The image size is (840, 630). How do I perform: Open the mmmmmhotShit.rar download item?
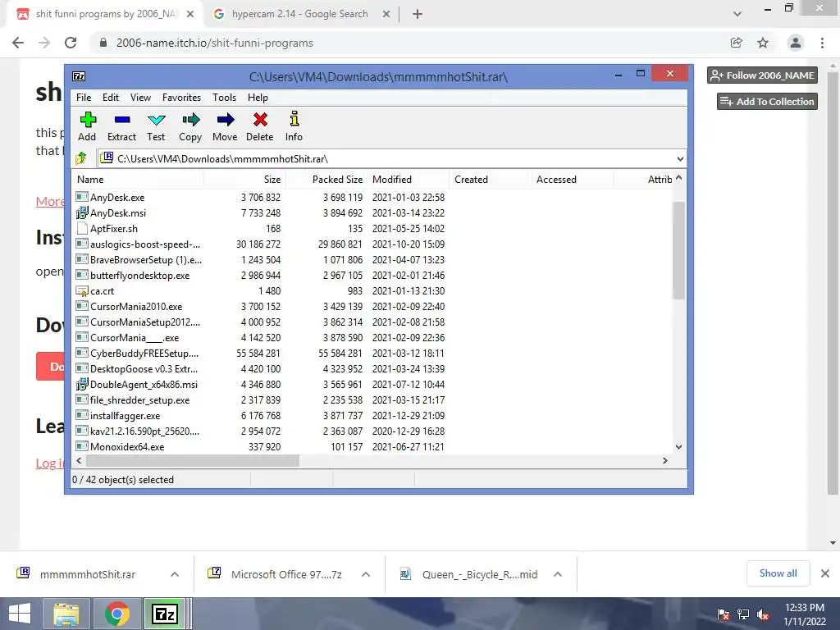87,574
